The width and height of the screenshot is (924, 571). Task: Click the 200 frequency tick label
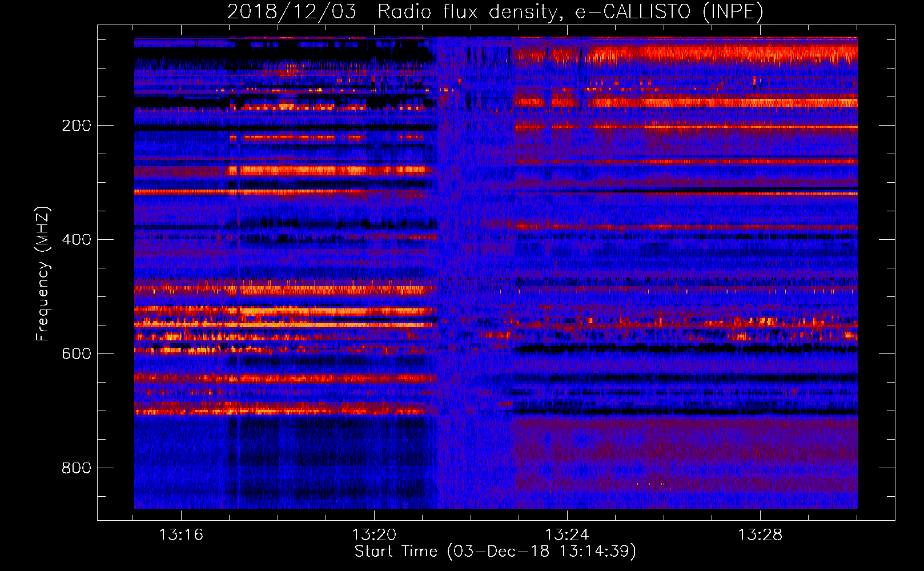coord(77,125)
